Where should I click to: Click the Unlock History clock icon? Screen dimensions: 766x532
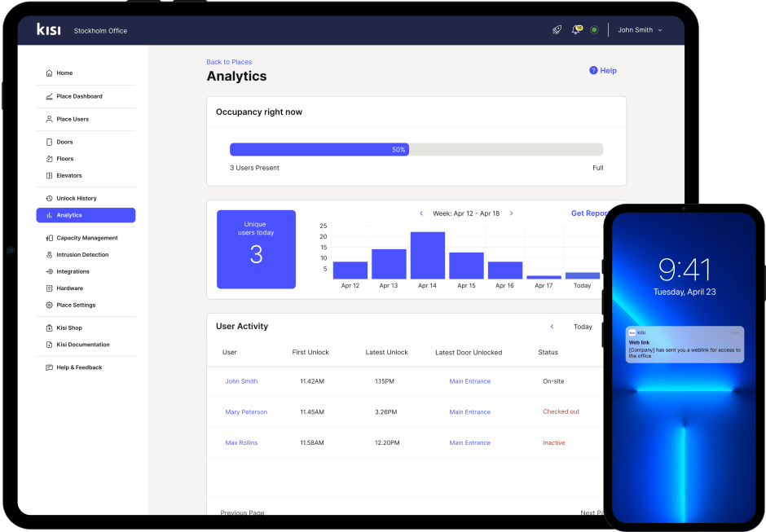tap(49, 198)
